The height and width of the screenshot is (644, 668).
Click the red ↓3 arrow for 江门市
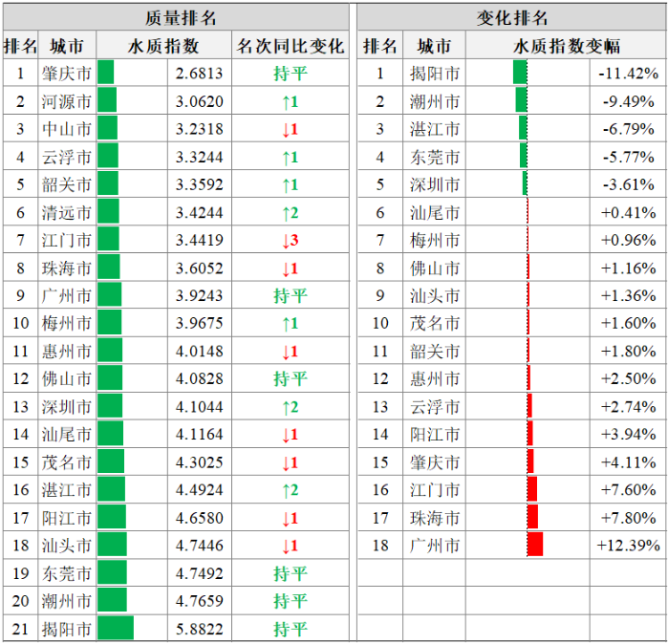290,241
